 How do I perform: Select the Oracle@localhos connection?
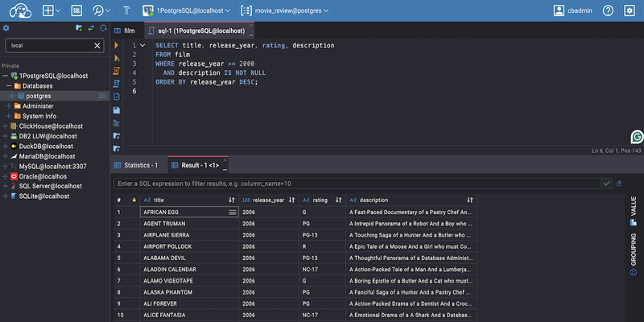pyautogui.click(x=43, y=176)
